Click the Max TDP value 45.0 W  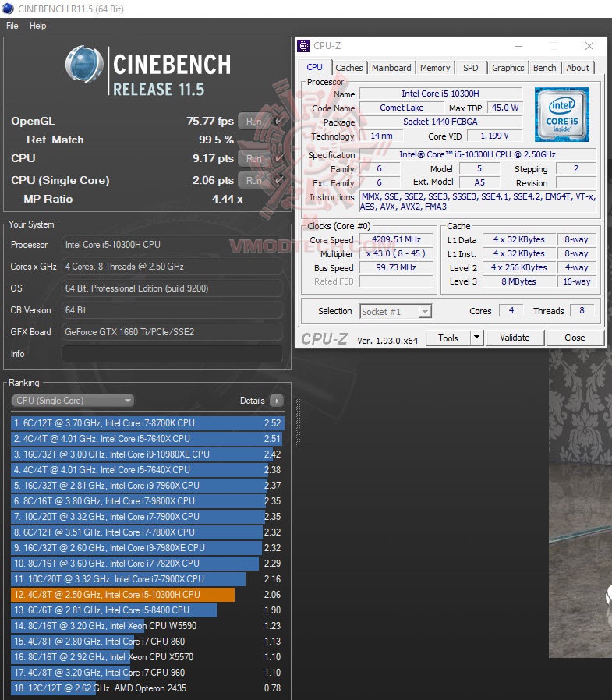(505, 108)
